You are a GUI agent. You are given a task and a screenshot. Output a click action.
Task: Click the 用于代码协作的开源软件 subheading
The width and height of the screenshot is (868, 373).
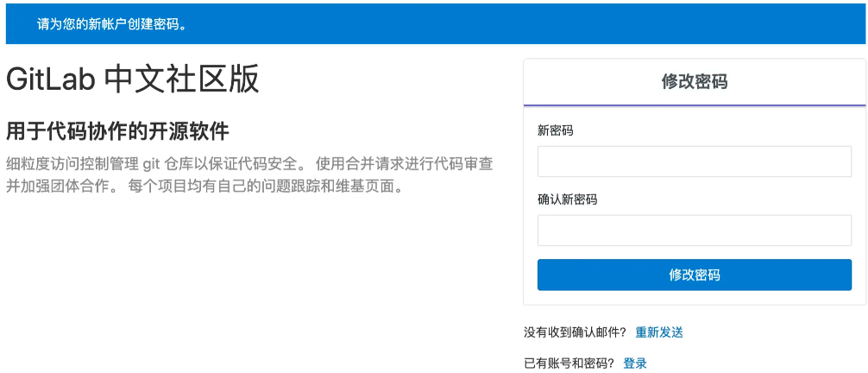[x=117, y=132]
